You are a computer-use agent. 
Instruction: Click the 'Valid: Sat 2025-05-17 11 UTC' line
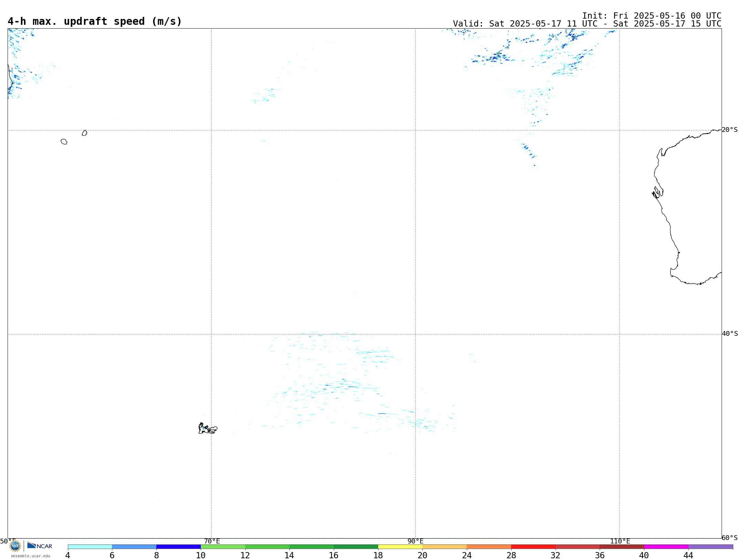[x=587, y=24]
